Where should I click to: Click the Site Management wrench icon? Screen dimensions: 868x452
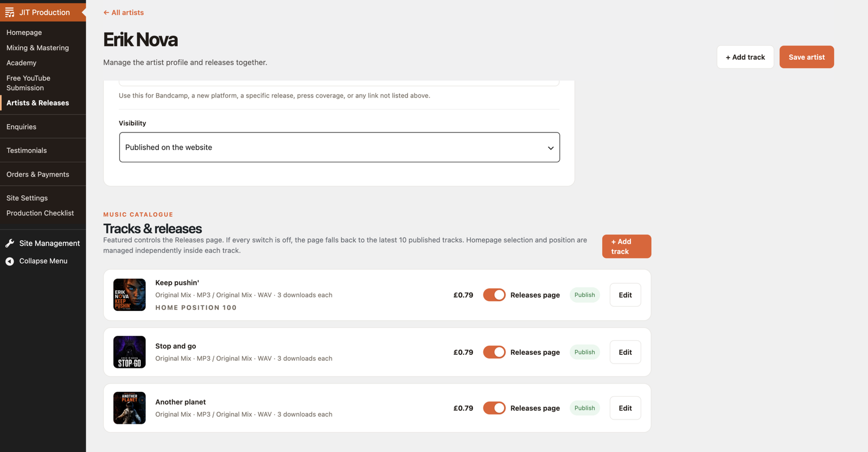coord(10,244)
